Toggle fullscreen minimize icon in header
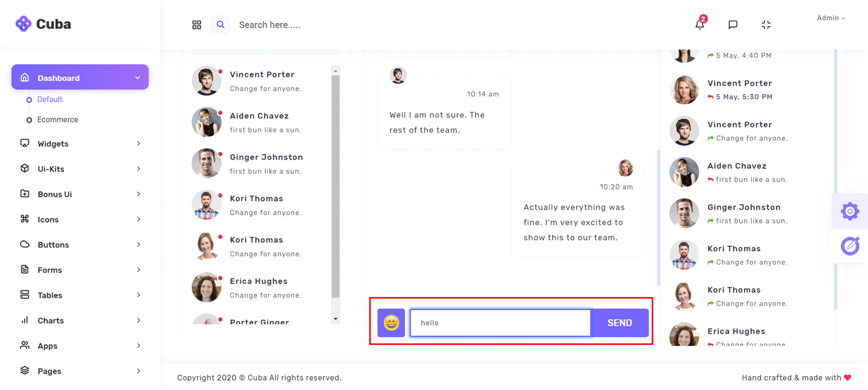868x390 pixels. [x=766, y=25]
